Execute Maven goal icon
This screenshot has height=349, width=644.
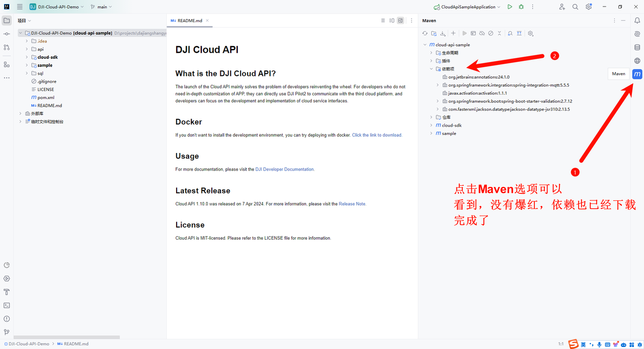tap(473, 33)
